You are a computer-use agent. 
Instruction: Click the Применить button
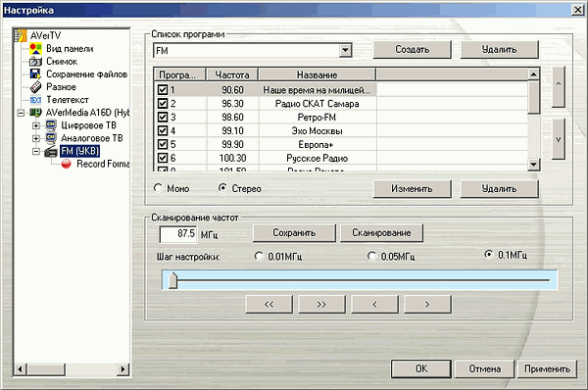pyautogui.click(x=547, y=369)
